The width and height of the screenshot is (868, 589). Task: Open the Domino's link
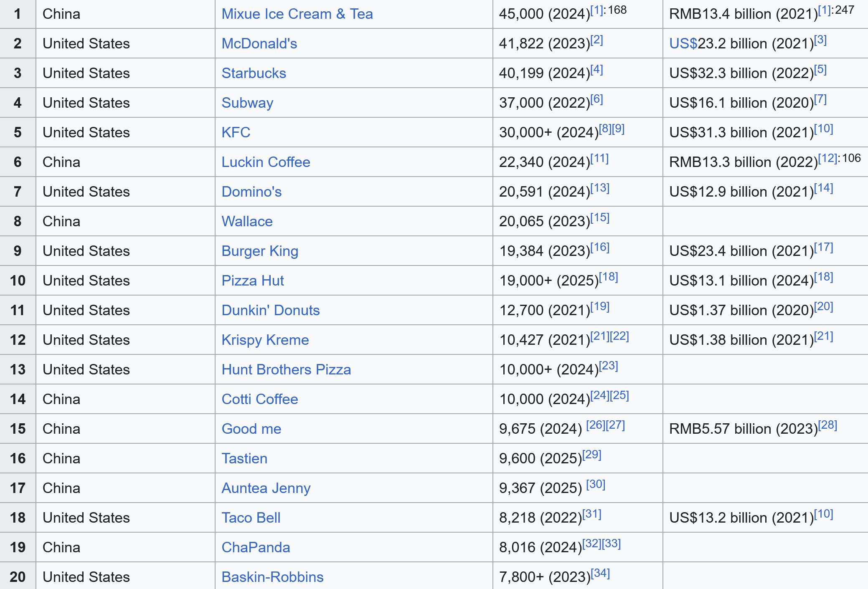coord(251,192)
